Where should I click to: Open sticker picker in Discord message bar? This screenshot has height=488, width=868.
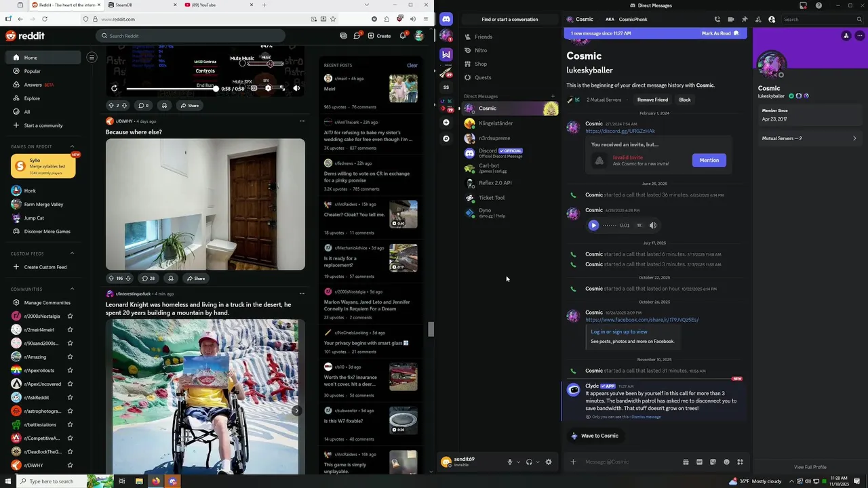(x=713, y=462)
